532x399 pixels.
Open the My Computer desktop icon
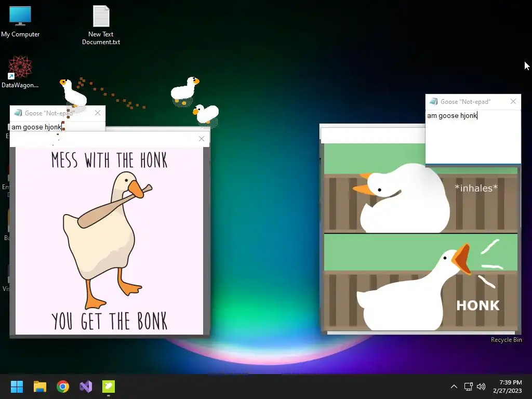[20, 21]
